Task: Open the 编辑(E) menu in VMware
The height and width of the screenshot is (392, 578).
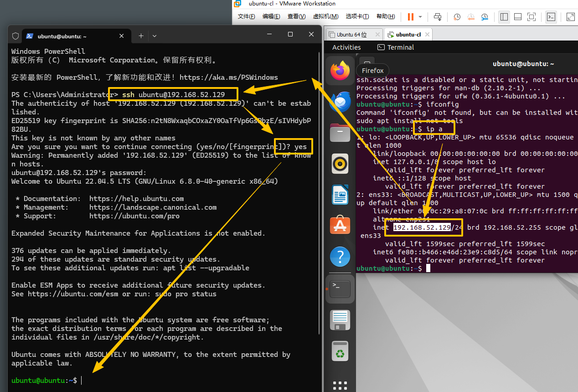Action: click(x=271, y=16)
